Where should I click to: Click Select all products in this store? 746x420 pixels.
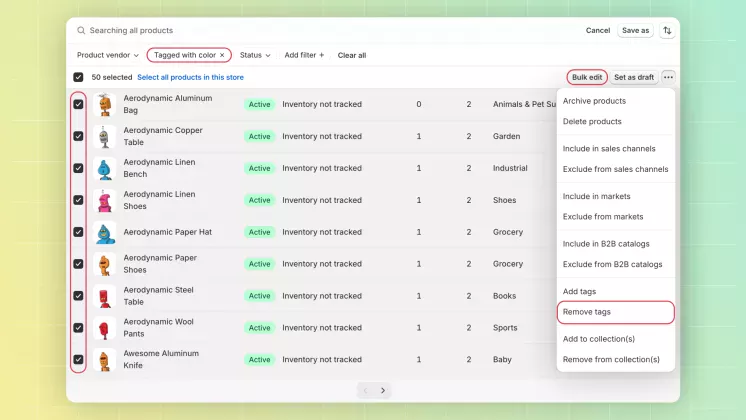pyautogui.click(x=190, y=77)
